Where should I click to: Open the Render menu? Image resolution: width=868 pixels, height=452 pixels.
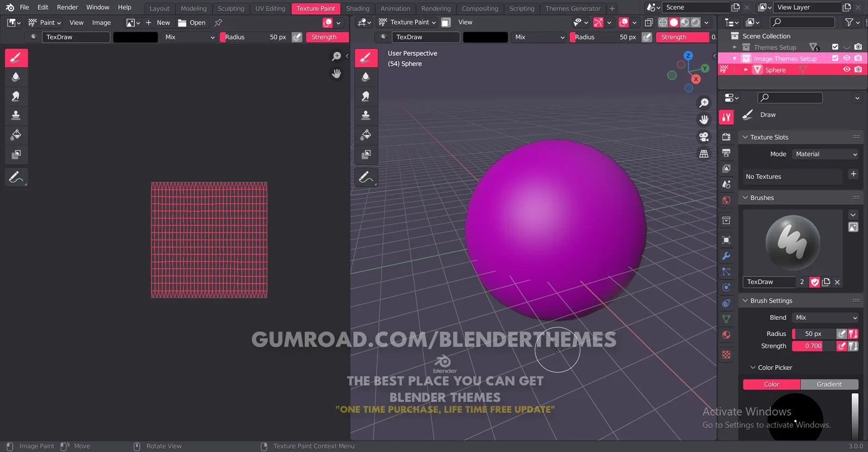(x=67, y=8)
